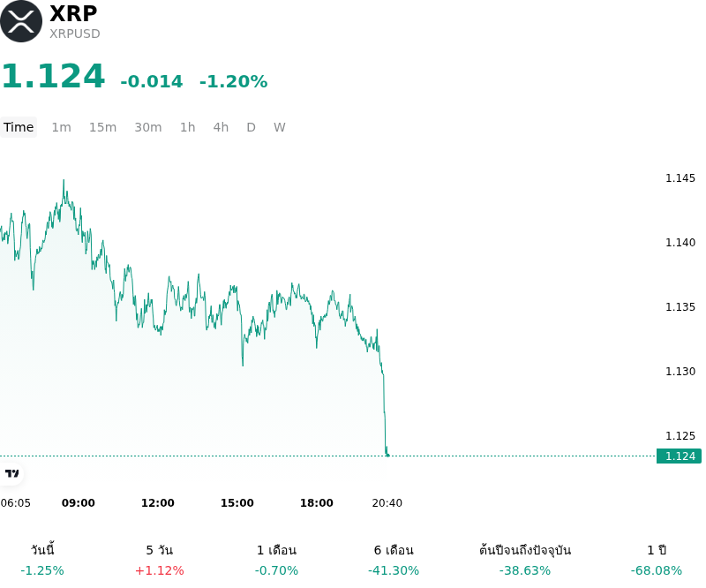The height and width of the screenshot is (588, 706).
Task: Select the 5 วัน performance range
Action: pos(160,560)
